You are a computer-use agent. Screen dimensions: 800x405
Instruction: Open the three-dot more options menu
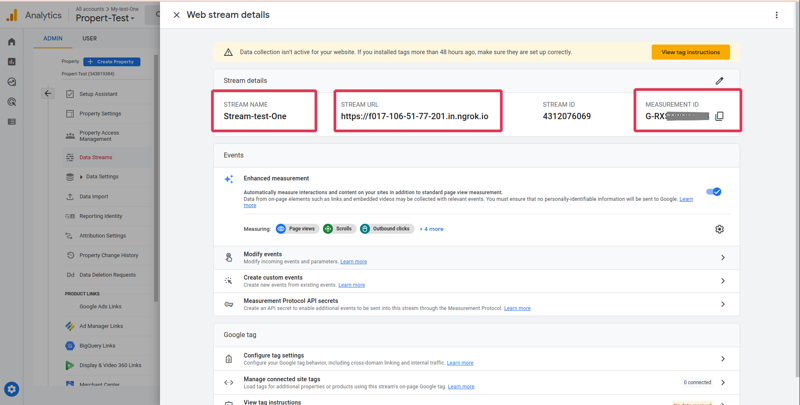pyautogui.click(x=777, y=15)
